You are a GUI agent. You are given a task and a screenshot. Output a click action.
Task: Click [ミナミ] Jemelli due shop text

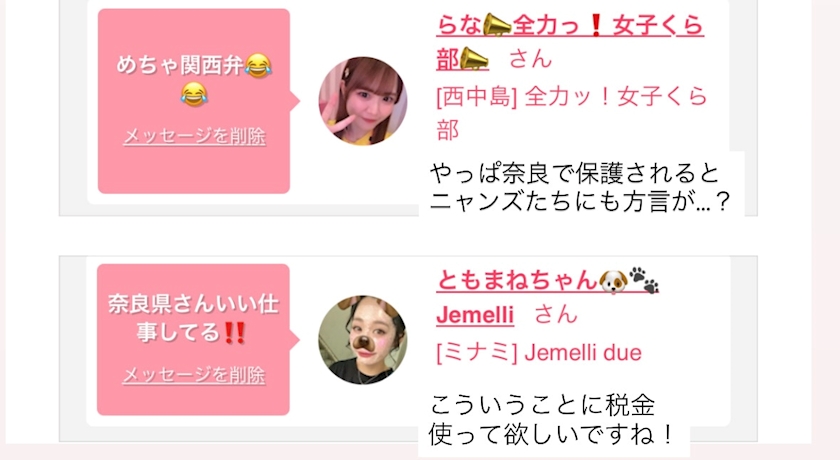coord(539,353)
